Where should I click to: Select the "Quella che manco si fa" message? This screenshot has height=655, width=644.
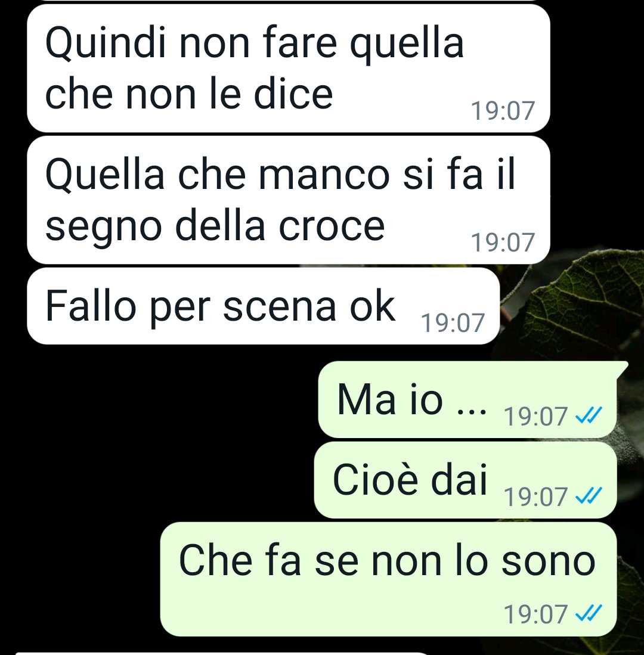pyautogui.click(x=289, y=200)
